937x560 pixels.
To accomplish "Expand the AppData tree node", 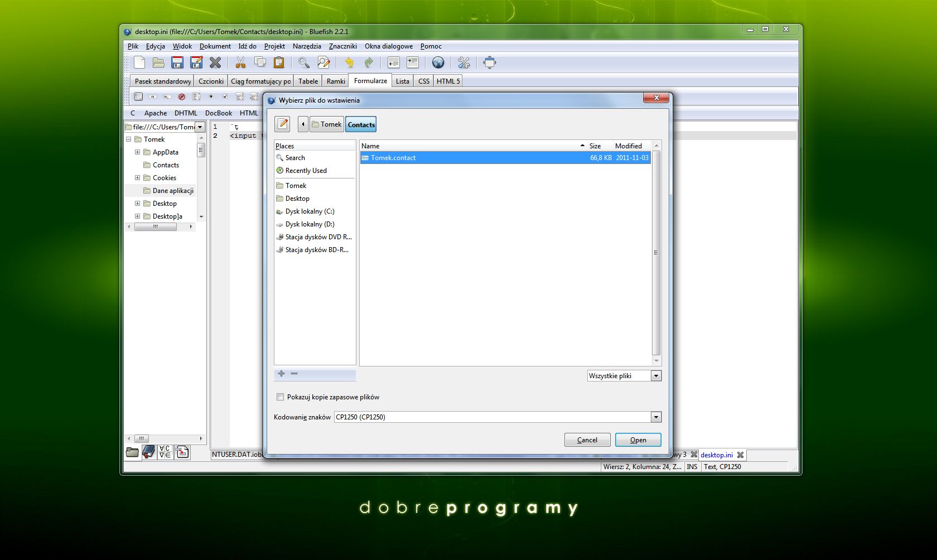I will point(138,152).
